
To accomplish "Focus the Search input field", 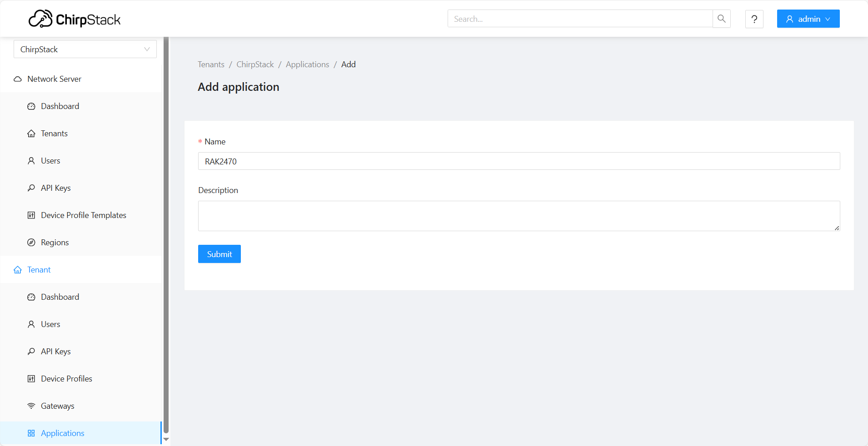I will [580, 19].
